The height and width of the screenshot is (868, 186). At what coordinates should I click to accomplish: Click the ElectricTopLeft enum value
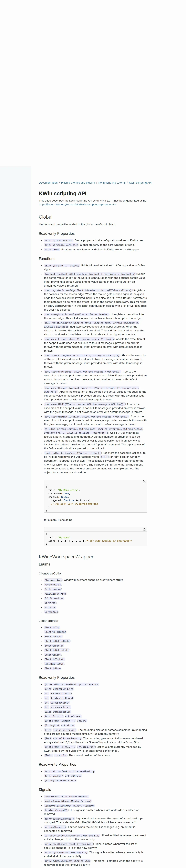55,659
